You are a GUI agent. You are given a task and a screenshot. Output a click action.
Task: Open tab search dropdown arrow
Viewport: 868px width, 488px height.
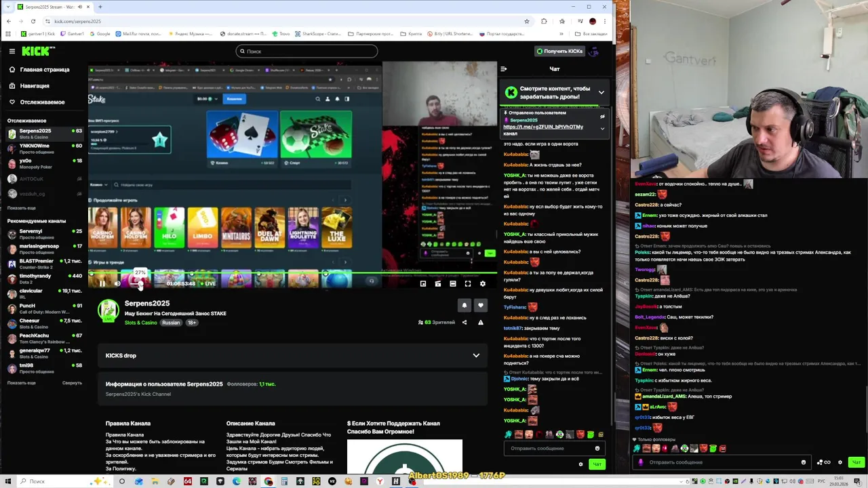pos(9,7)
